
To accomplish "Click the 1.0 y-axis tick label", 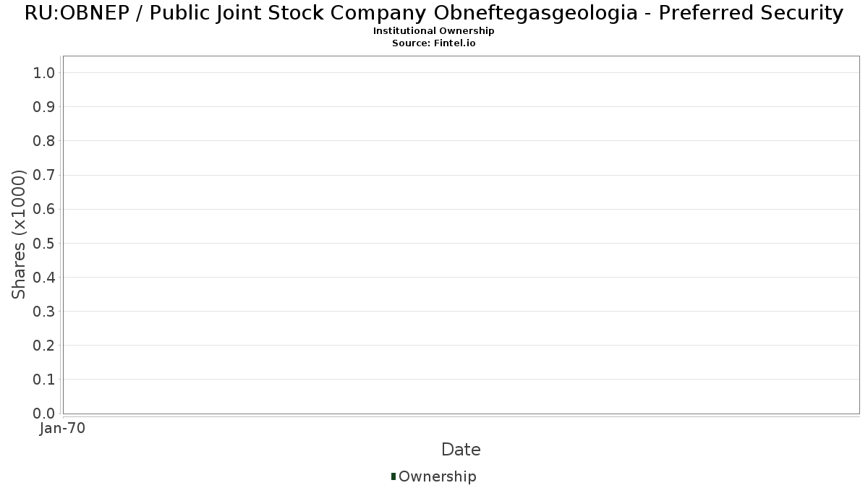I will point(44,72).
